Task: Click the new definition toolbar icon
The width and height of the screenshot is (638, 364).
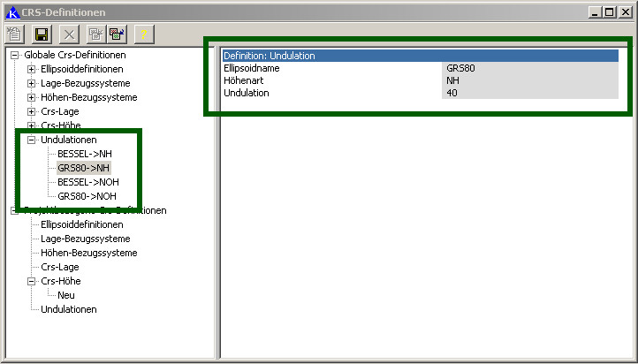Action: click(15, 34)
